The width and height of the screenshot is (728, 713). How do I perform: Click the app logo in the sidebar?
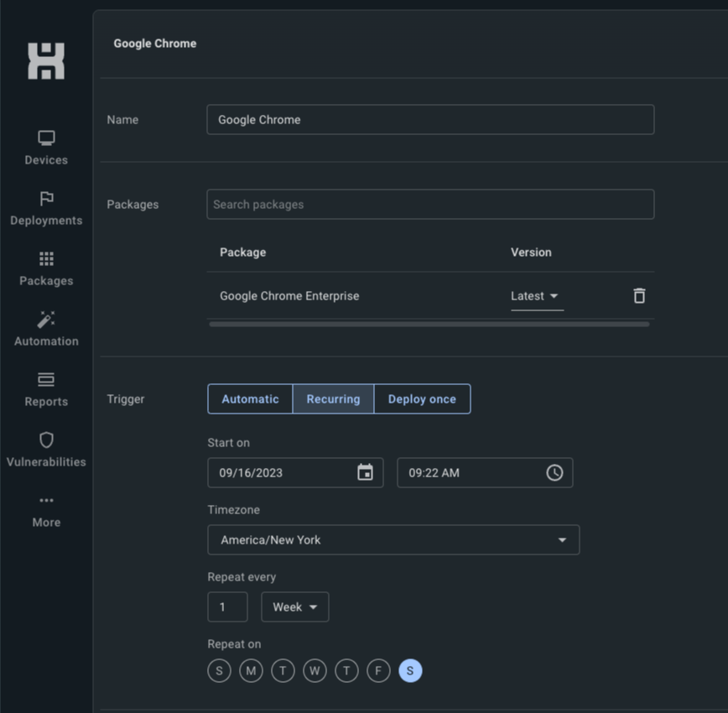pos(46,61)
